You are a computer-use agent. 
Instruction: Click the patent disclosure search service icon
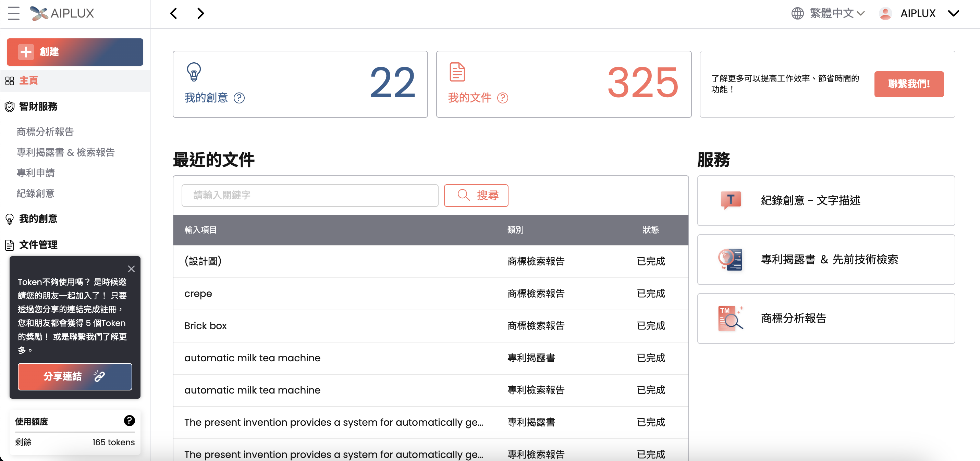coord(730,259)
